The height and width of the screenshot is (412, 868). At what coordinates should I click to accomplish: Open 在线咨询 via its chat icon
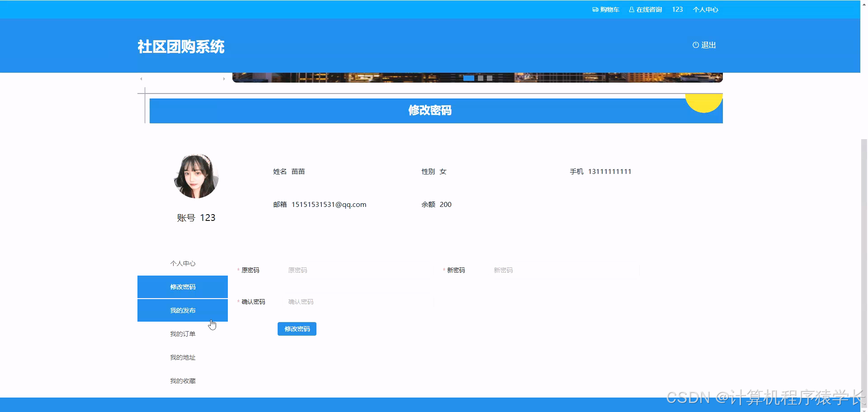[631, 9]
